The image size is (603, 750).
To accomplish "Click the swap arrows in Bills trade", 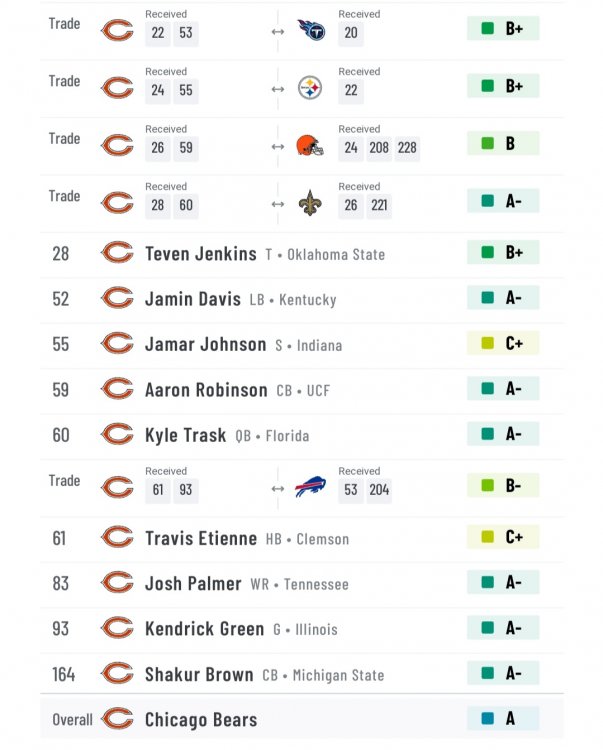I will click(x=278, y=489).
